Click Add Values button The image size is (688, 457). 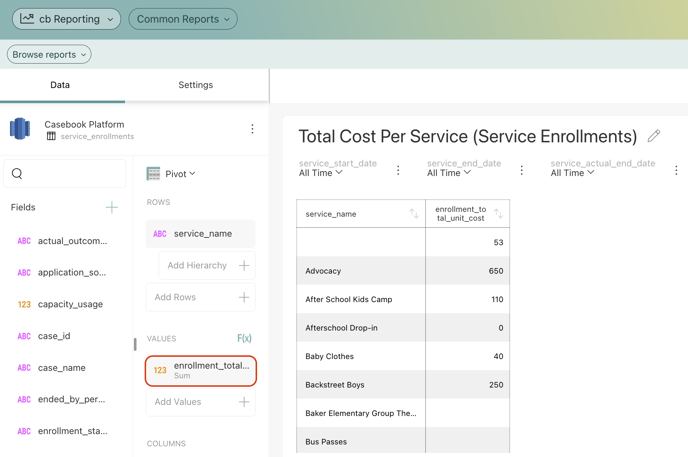point(200,402)
